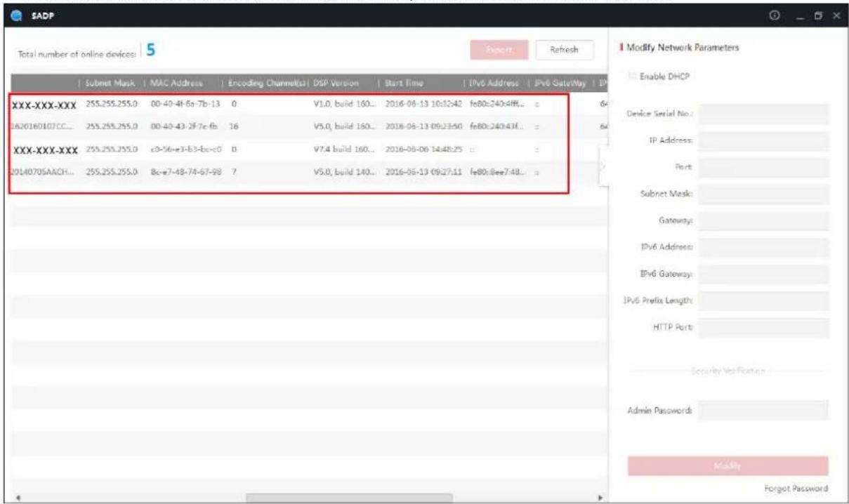This screenshot has height=504, width=849.
Task: Sort by IPv6 GateWay column header
Action: point(560,84)
